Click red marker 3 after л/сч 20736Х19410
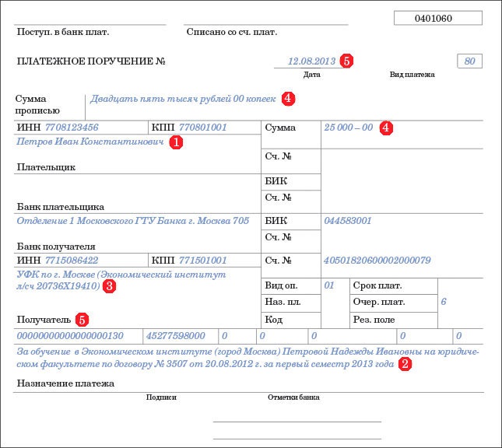The width and height of the screenshot is (502, 448). pyautogui.click(x=110, y=285)
